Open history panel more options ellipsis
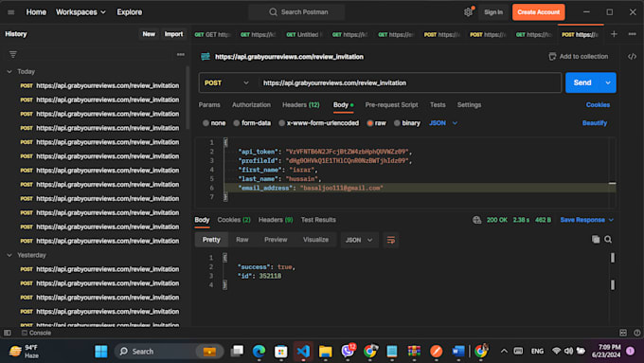 click(x=180, y=54)
